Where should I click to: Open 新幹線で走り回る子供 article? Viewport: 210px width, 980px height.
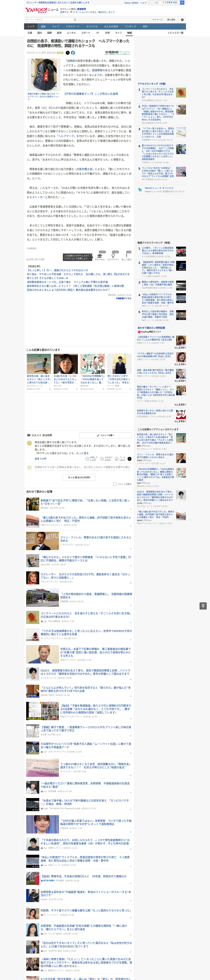tap(85, 502)
